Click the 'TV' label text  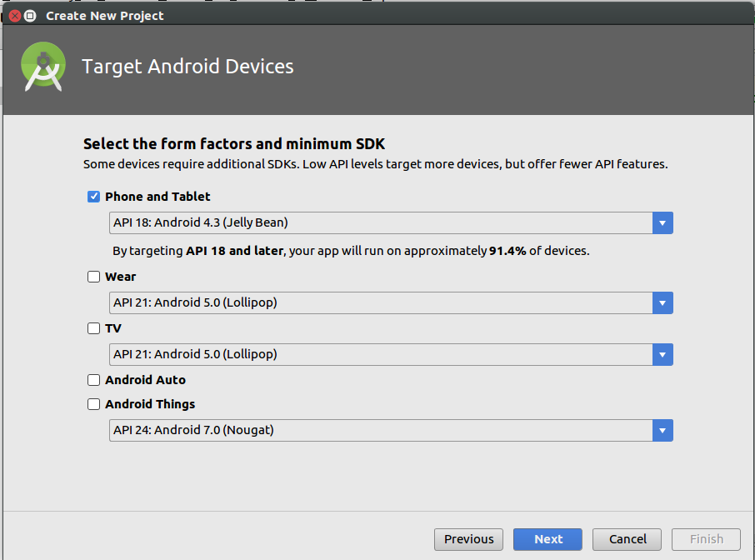pyautogui.click(x=113, y=328)
